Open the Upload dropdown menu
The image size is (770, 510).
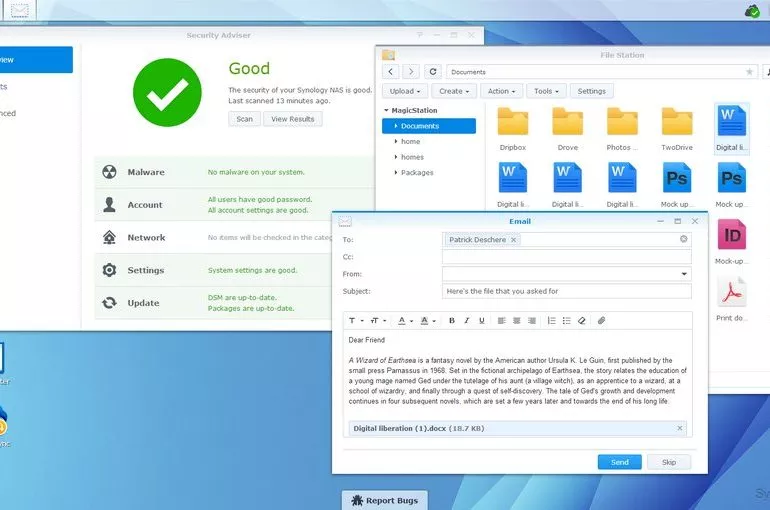click(405, 91)
